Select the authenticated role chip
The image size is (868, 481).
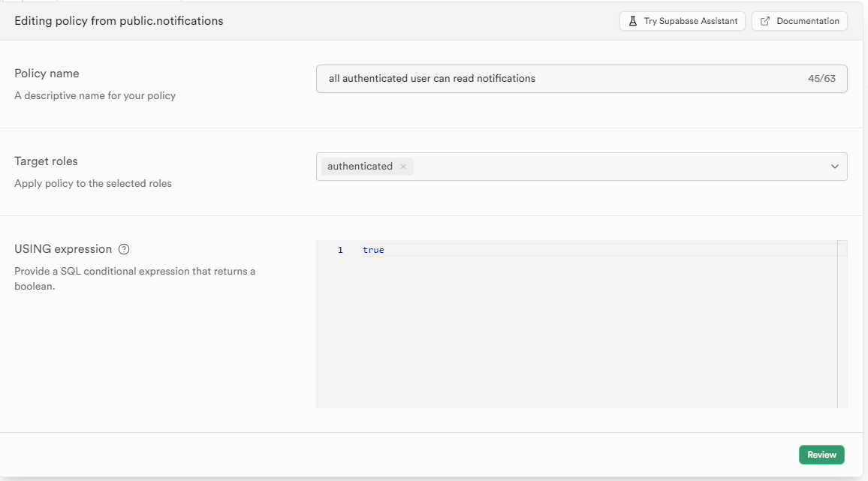coord(360,167)
